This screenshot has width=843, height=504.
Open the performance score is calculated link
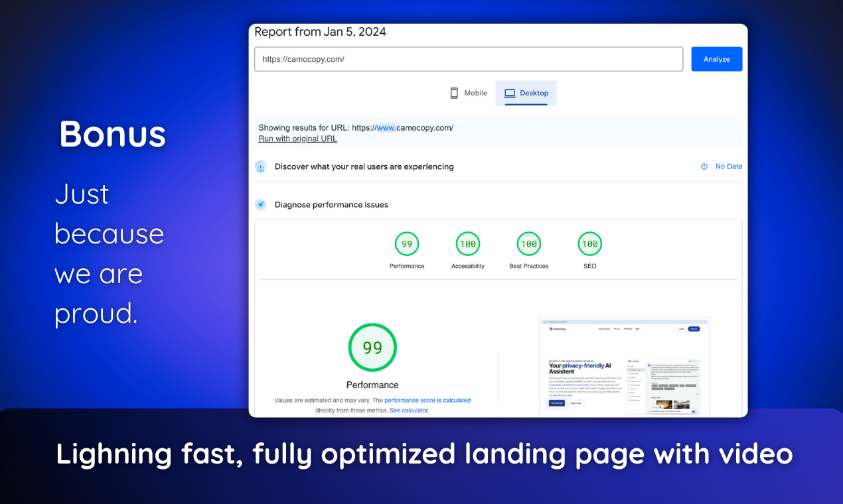427,401
